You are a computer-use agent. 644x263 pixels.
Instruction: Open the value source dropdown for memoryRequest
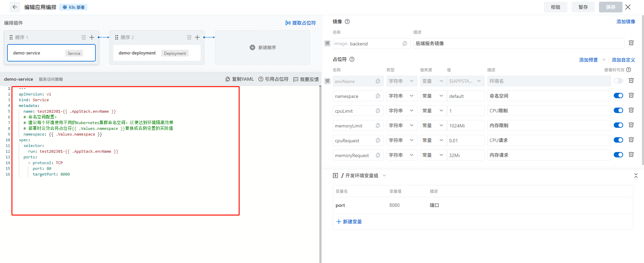point(433,155)
